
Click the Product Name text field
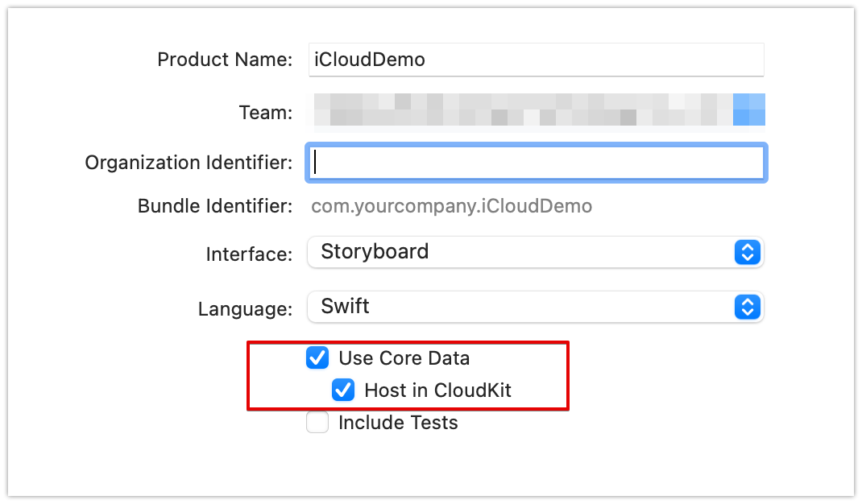pyautogui.click(x=536, y=60)
